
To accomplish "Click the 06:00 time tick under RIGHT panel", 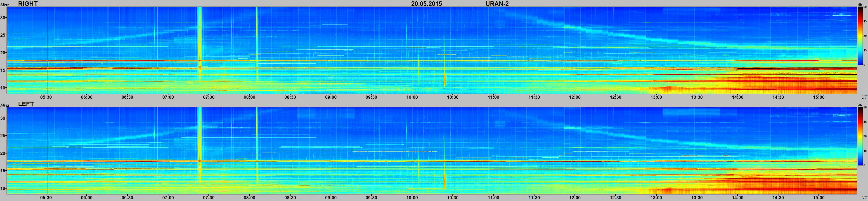I will click(x=87, y=97).
